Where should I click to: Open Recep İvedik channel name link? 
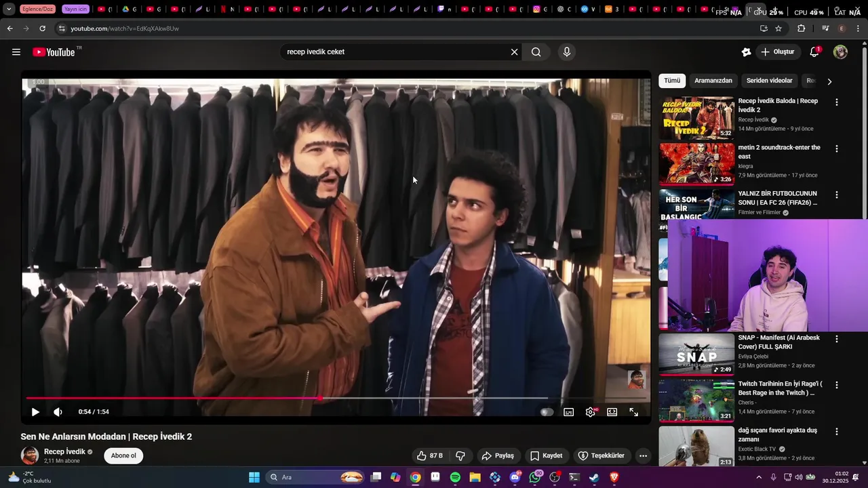(64, 451)
